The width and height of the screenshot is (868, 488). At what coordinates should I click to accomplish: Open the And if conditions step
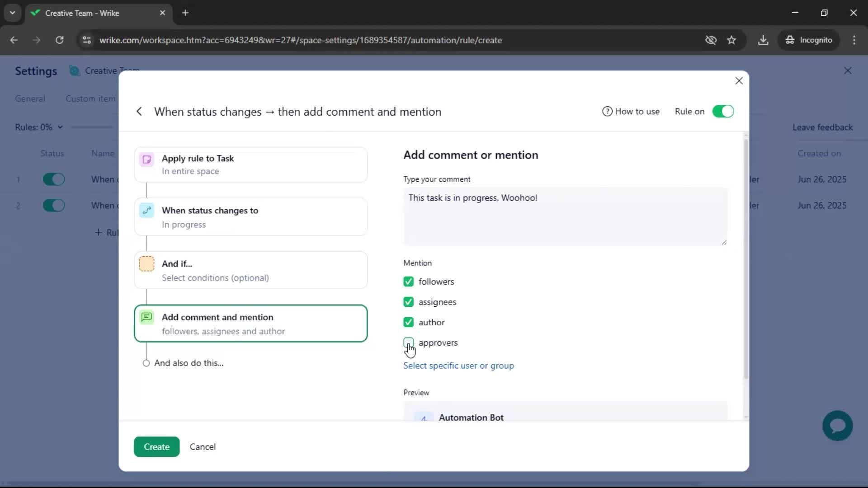coord(251,270)
